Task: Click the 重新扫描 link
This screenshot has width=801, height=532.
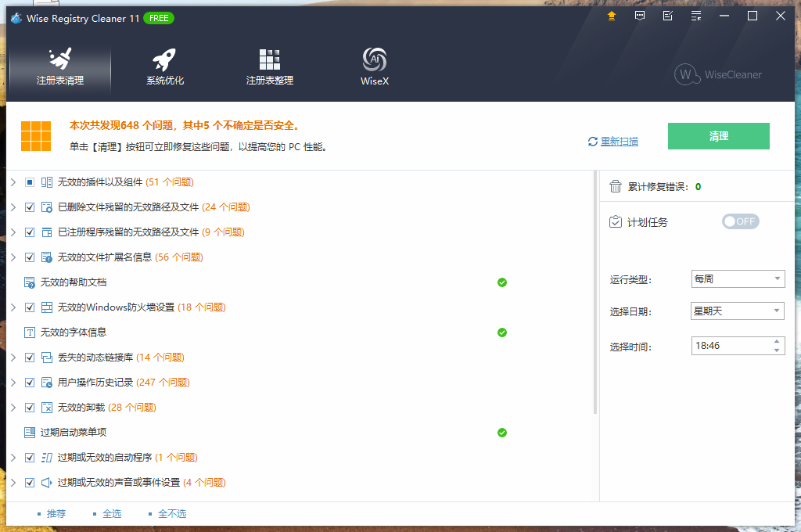Action: pos(620,142)
